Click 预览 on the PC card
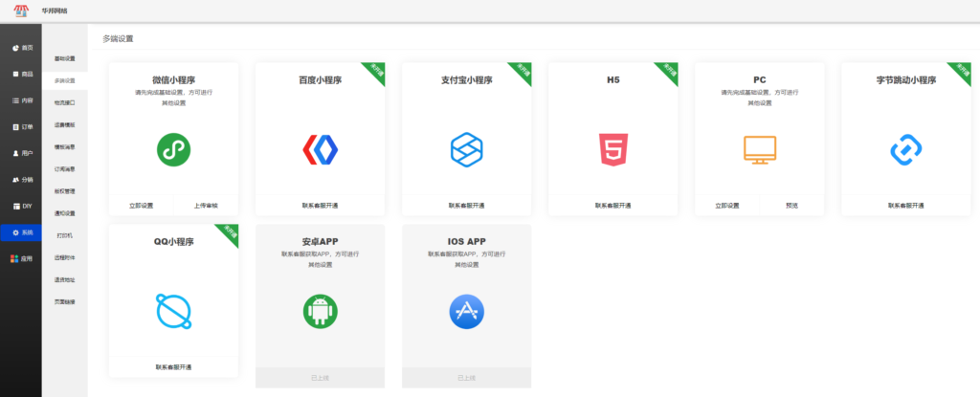 (x=791, y=205)
